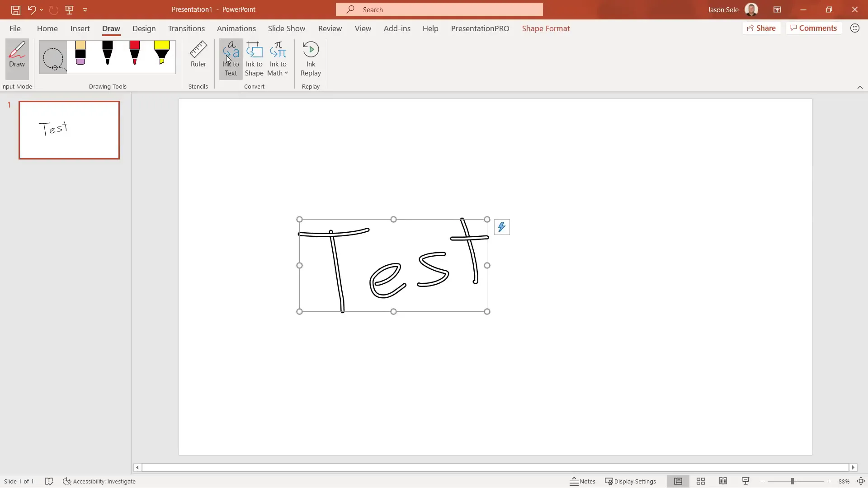The height and width of the screenshot is (488, 868).
Task: Click horizontal scrollbar left arrow
Action: pos(137,468)
